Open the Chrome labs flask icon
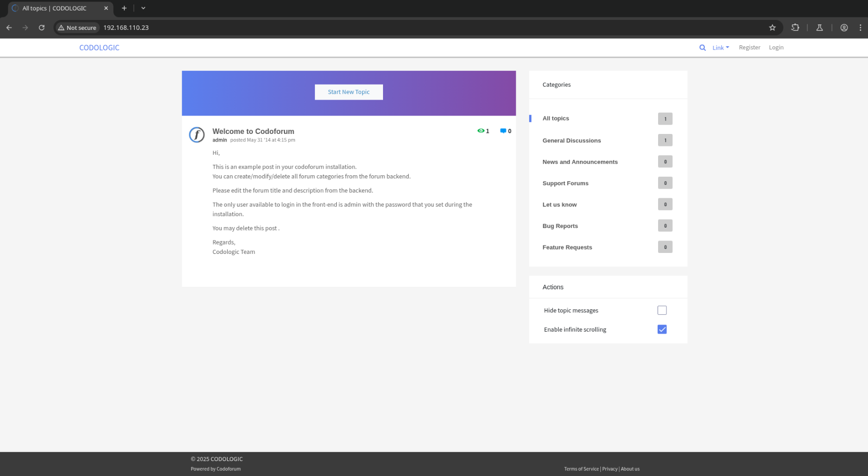The height and width of the screenshot is (476, 868). click(x=819, y=28)
